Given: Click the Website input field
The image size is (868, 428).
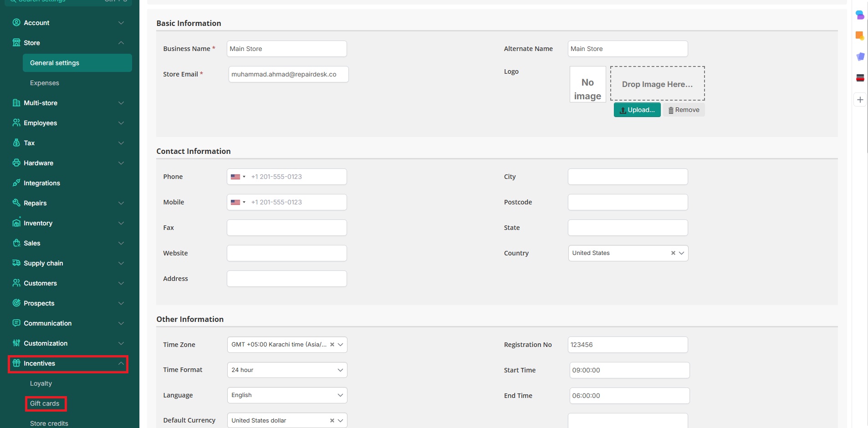Looking at the screenshot, I should pos(287,253).
